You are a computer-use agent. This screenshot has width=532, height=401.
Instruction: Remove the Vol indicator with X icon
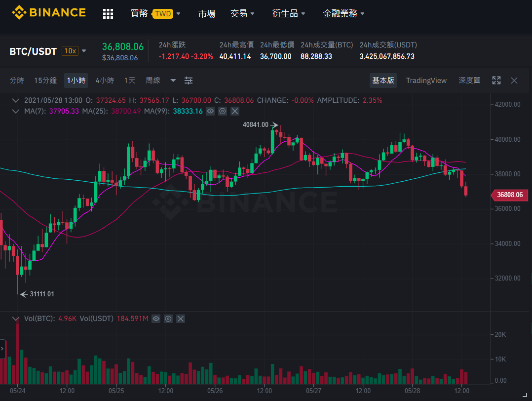tap(181, 319)
